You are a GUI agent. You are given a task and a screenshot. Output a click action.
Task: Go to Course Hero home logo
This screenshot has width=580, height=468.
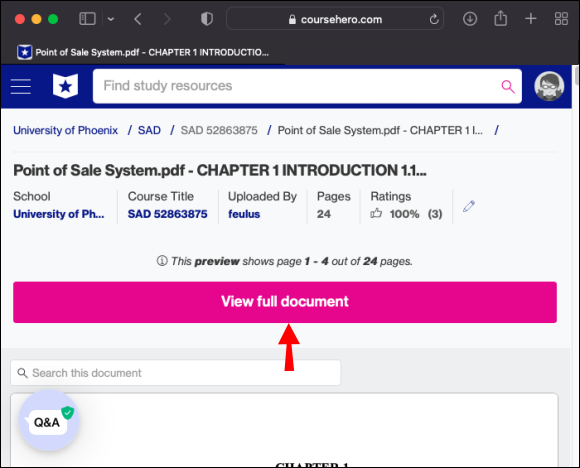(65, 86)
